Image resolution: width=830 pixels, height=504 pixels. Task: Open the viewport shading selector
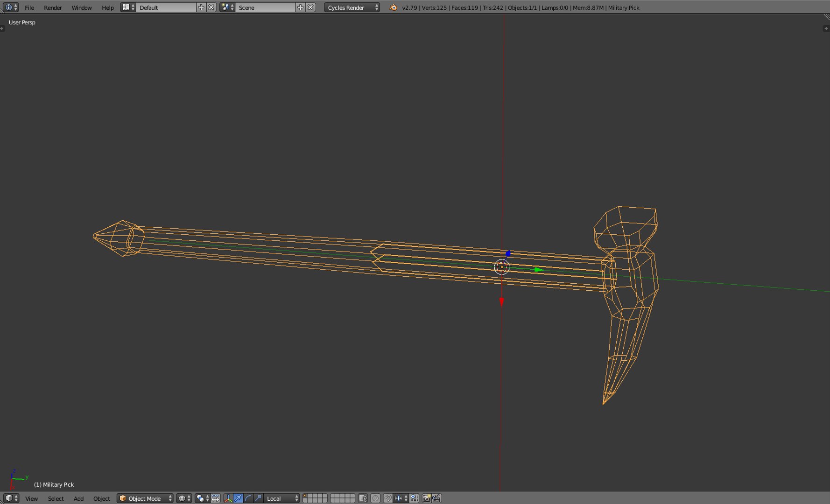[x=184, y=498]
